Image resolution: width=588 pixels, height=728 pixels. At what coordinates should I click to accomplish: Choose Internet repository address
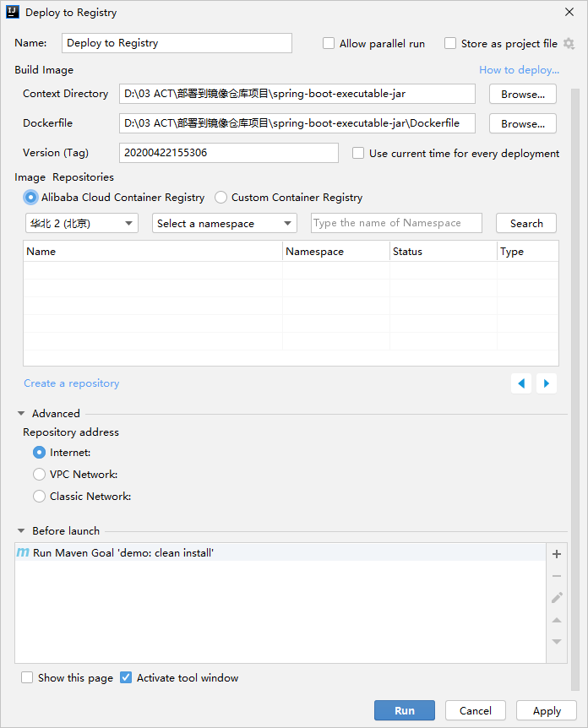tap(40, 452)
